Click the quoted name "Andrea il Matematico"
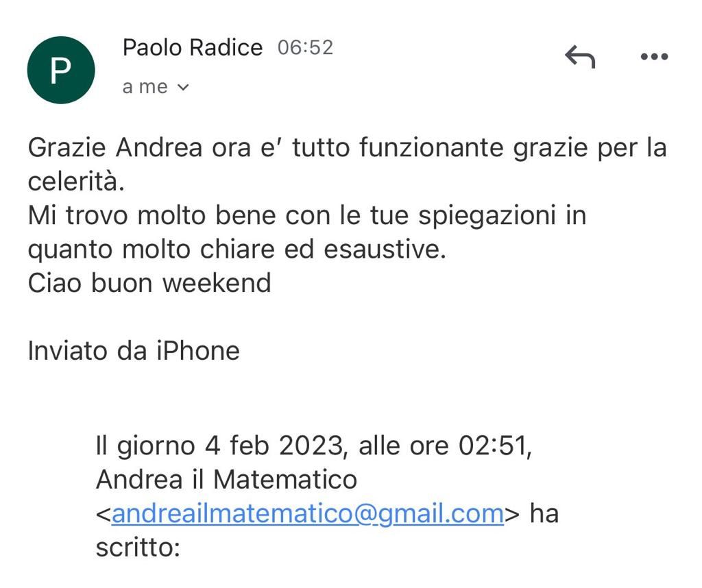Screen dimensions: 702x588 click(226, 480)
